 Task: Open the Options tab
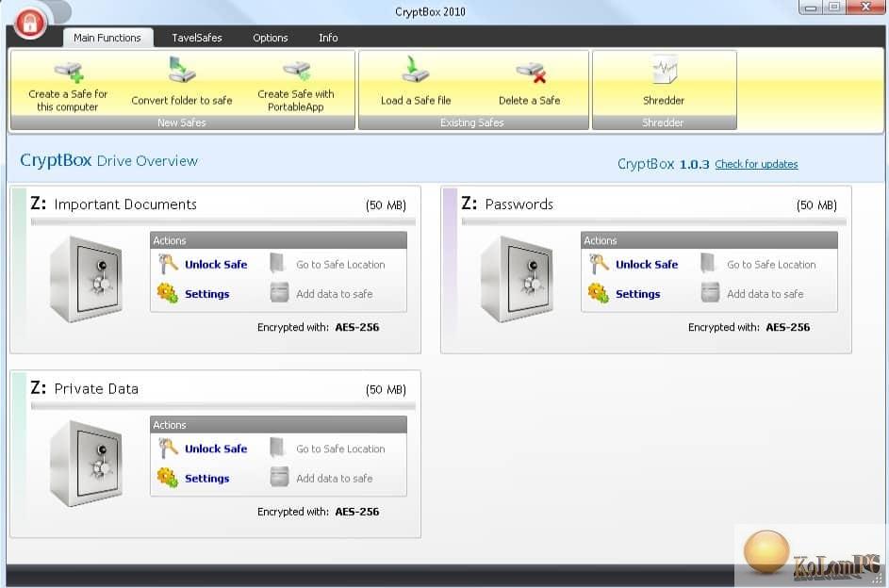pyautogui.click(x=271, y=38)
